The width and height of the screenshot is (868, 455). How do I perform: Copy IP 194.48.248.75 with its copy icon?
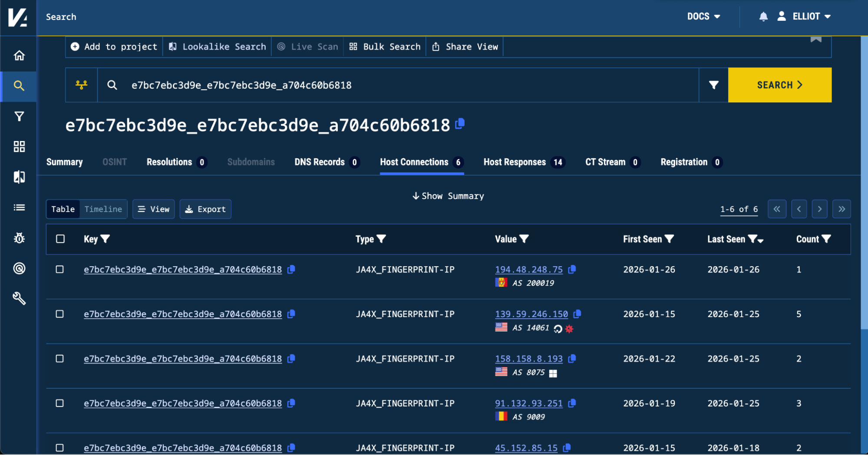(x=571, y=269)
